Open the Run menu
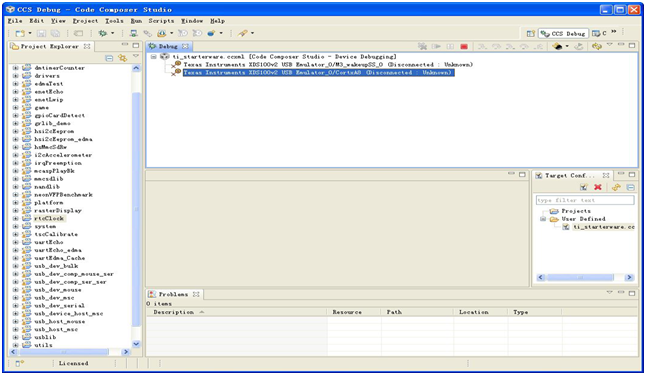Image resolution: width=646 pixels, height=375 pixels. (136, 21)
